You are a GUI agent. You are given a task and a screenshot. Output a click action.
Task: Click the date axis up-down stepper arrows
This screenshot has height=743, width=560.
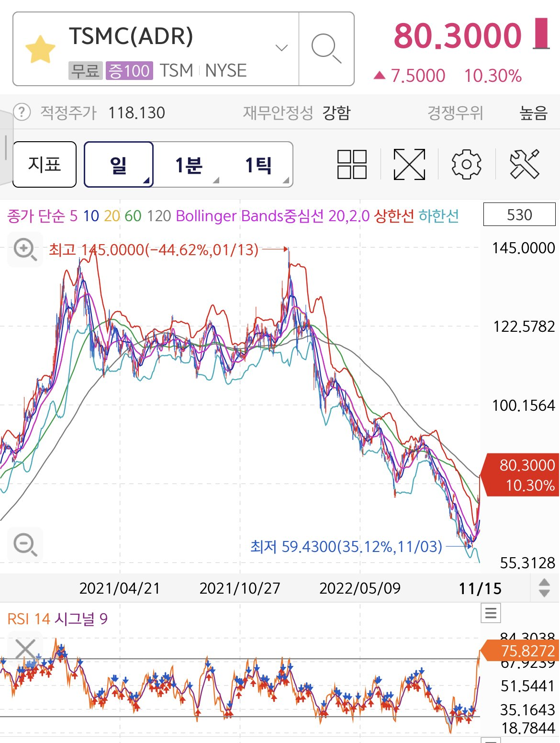click(544, 587)
